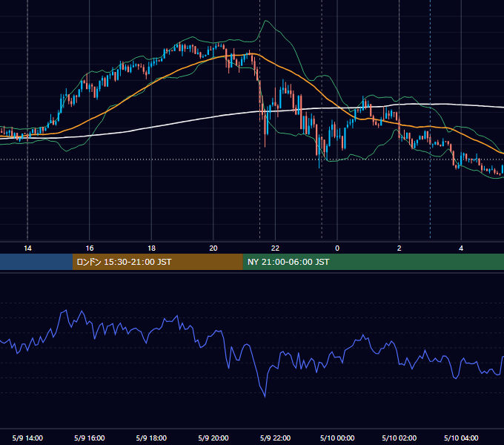The width and height of the screenshot is (504, 445).
Task: Click the hour label 4 on time axis
Action: [x=461, y=248]
